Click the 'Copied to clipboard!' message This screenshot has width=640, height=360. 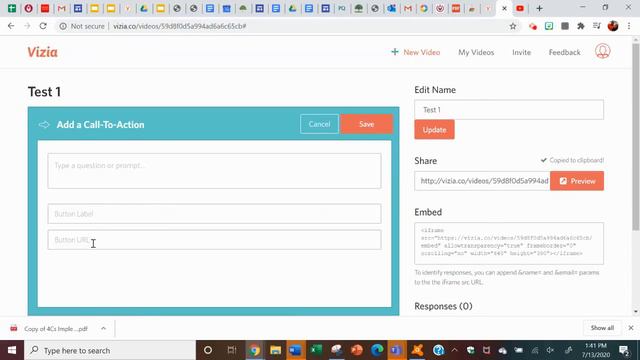(x=572, y=160)
